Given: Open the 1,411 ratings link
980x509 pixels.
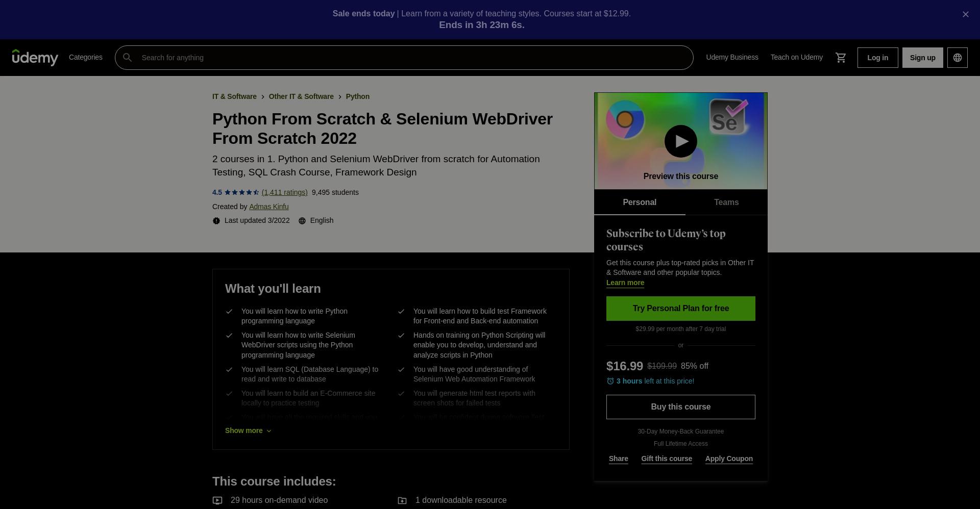Looking at the screenshot, I should pos(284,192).
